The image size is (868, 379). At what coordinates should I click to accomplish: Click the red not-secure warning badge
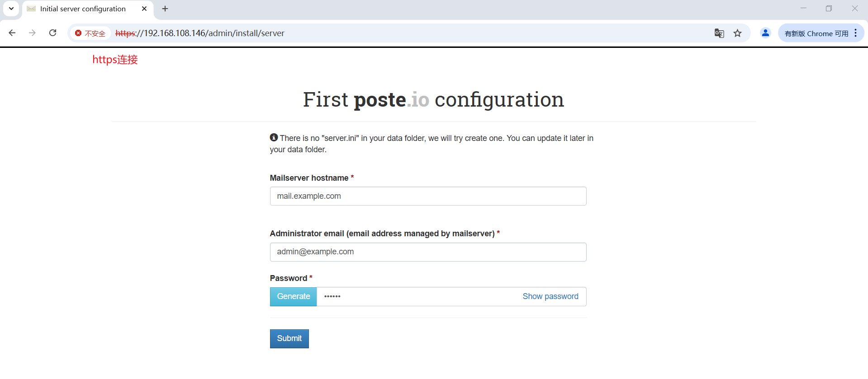[90, 33]
